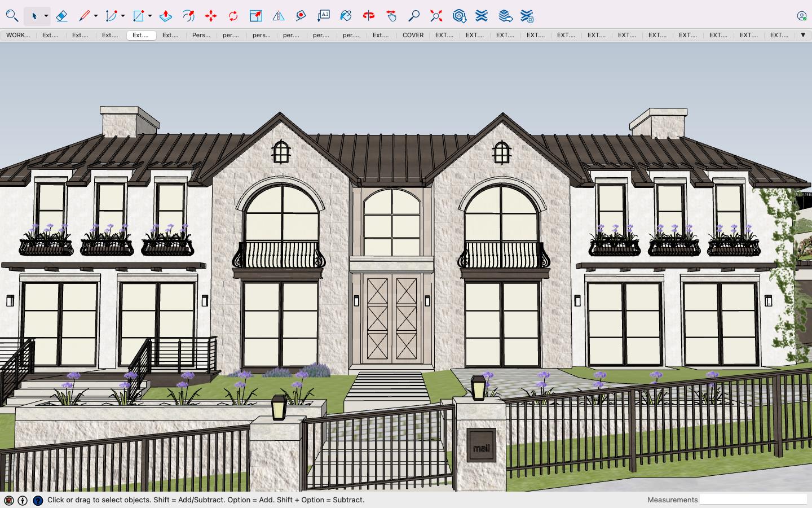
Task: Show more scene tabs overflow arrow
Action: pyautogui.click(x=803, y=35)
